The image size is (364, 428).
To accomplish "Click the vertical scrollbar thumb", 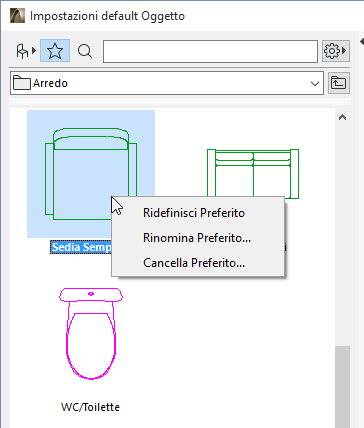I will point(343,387).
